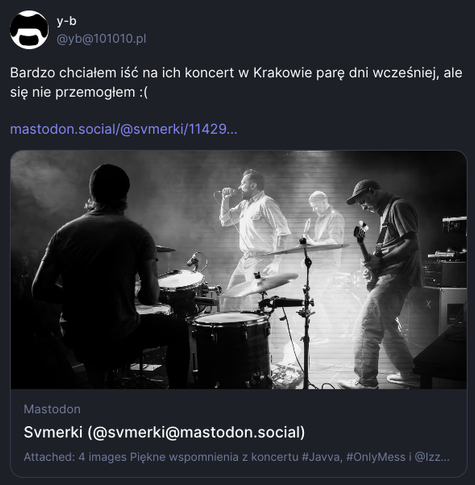Image resolution: width=475 pixels, height=485 pixels.
Task: Click the sad :( emoticon in post
Action: [x=143, y=92]
